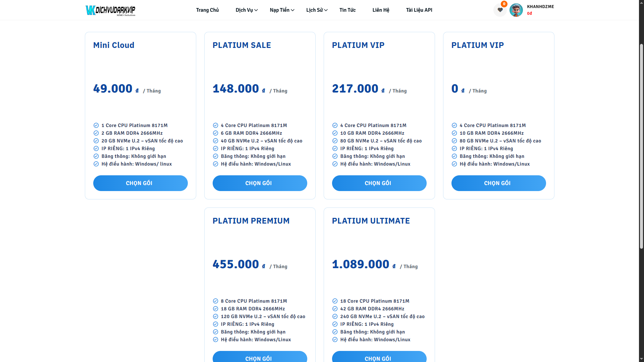Expand the Nạp Tiền dropdown menu
The image size is (644, 362).
(x=282, y=10)
